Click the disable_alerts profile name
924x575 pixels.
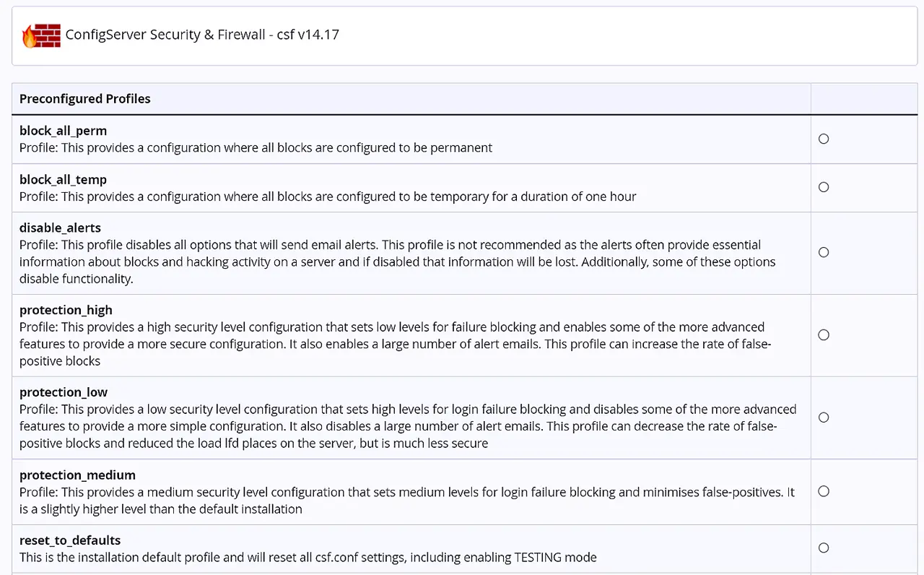[60, 228]
